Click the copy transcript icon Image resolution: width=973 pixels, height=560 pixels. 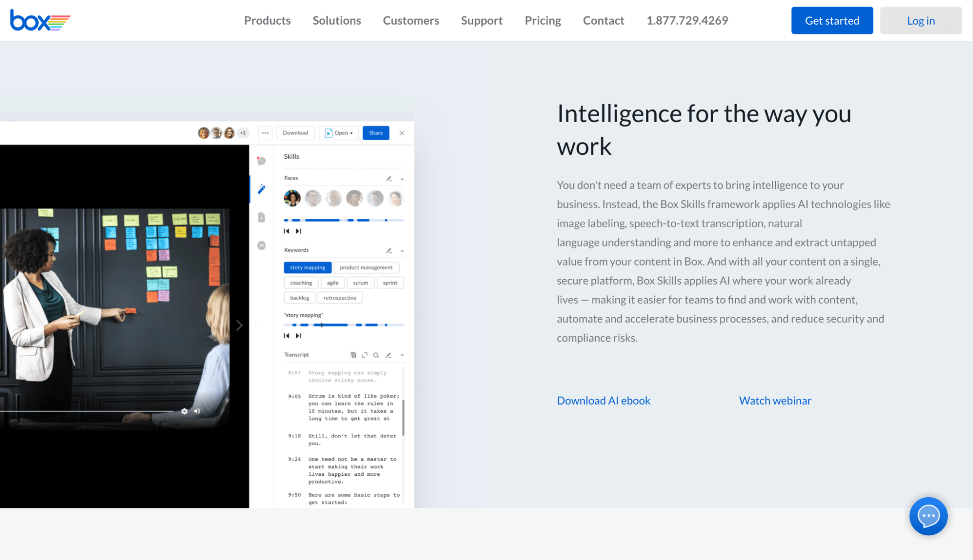coord(353,355)
